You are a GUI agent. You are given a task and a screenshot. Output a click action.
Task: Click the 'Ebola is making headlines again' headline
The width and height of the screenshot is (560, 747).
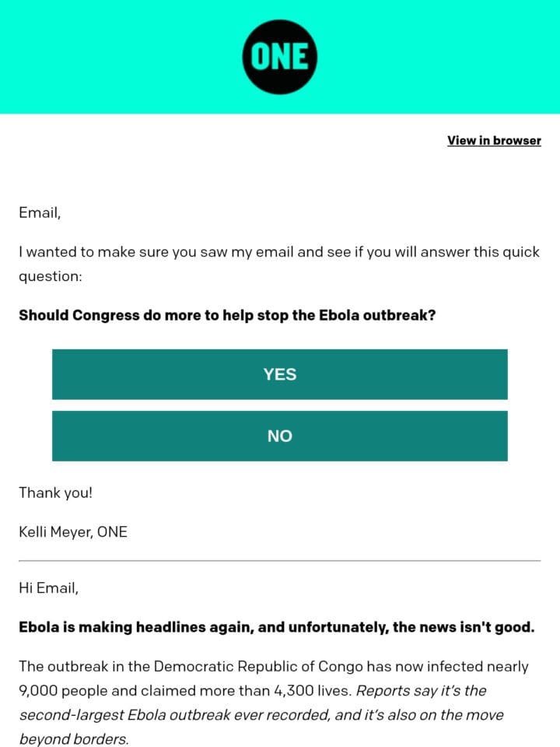coord(277,627)
